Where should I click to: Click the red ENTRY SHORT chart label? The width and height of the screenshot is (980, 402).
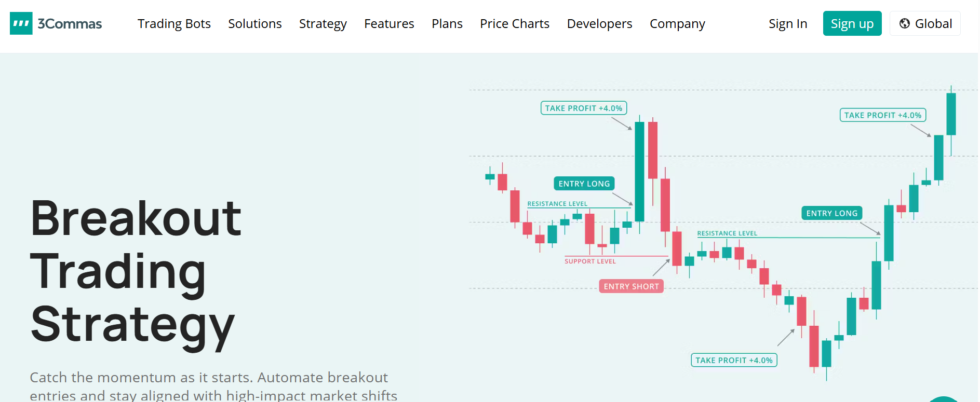631,286
